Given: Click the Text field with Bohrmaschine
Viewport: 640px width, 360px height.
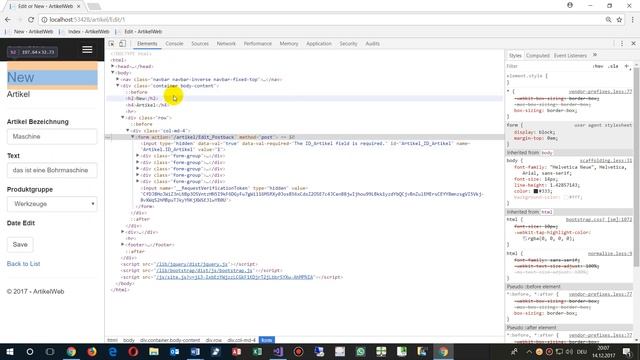Looking at the screenshot, I should click(x=52, y=170).
